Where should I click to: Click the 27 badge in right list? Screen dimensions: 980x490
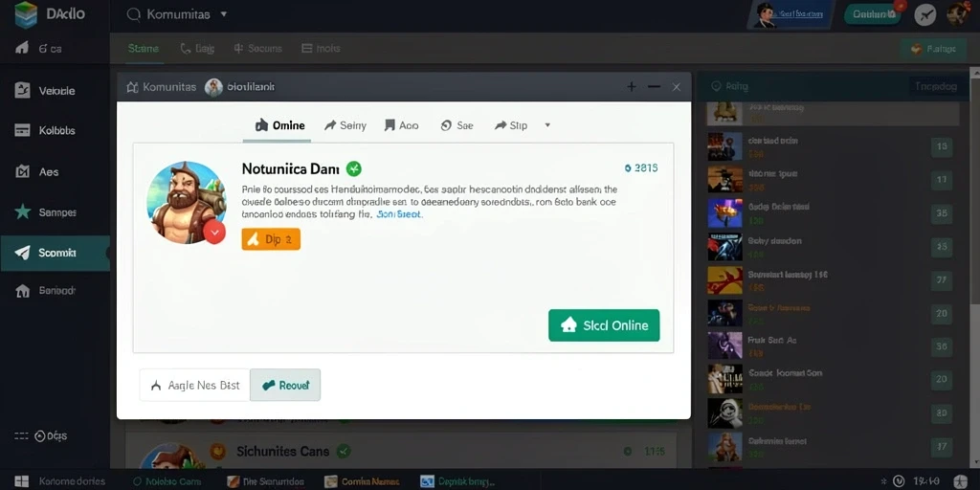(x=942, y=280)
